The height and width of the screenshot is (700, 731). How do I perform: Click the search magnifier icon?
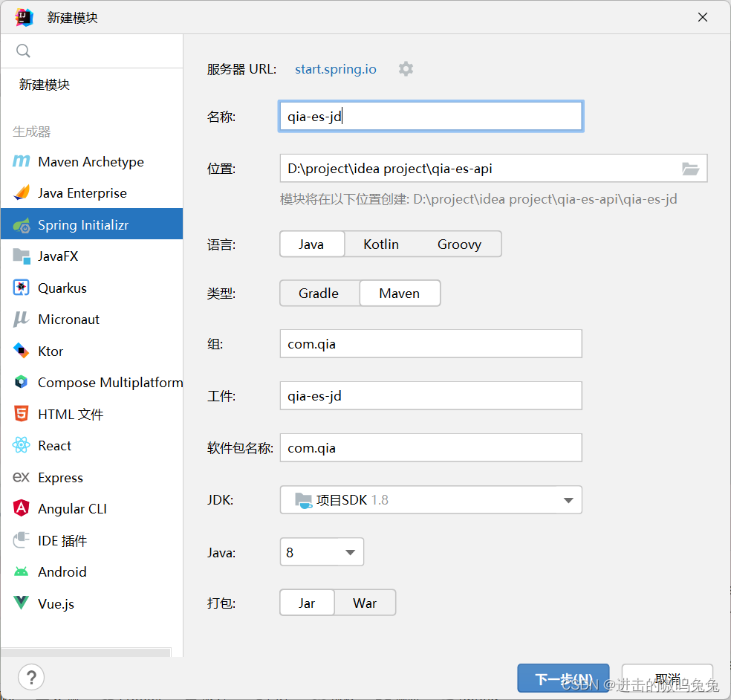pos(23,51)
